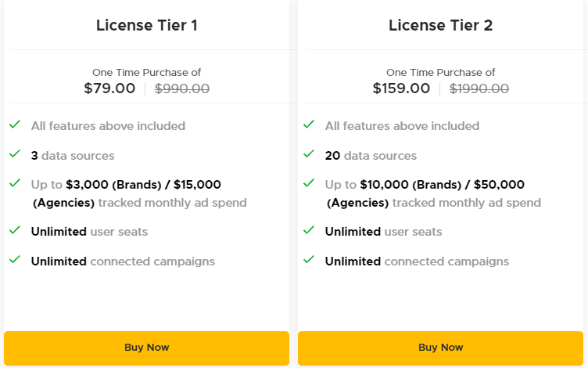The height and width of the screenshot is (368, 588).
Task: Click checkmark beside Tier 2 '20 data sources'
Action: tap(309, 154)
